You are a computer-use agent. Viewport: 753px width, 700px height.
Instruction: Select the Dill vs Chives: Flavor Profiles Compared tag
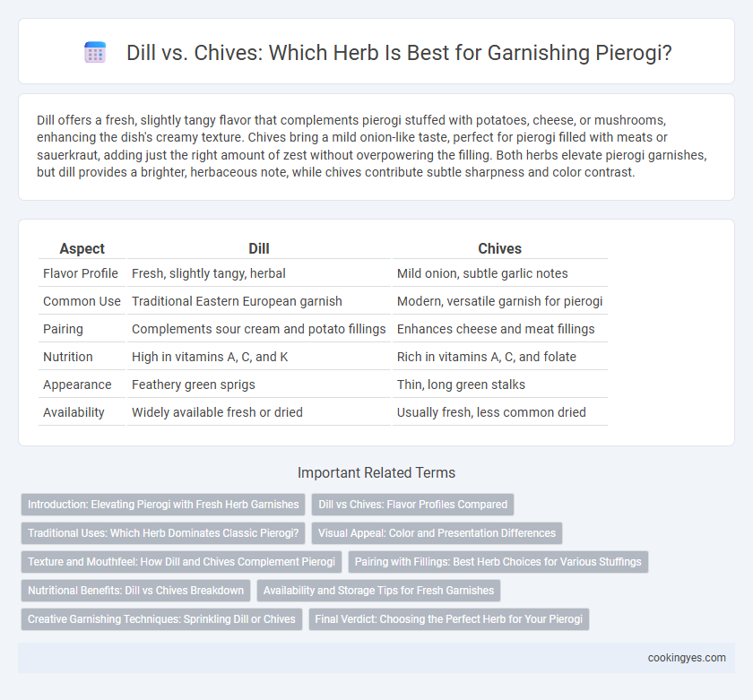[x=413, y=505]
